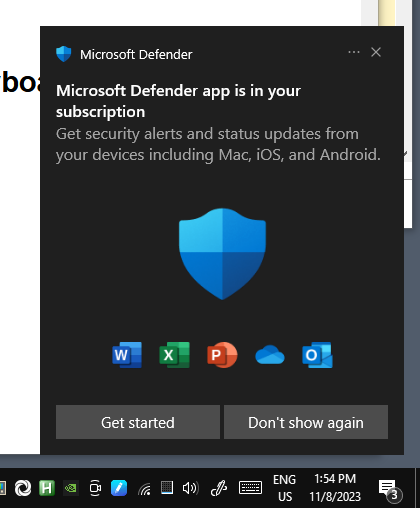
Task: Click the security alerts description text
Action: tap(218, 144)
